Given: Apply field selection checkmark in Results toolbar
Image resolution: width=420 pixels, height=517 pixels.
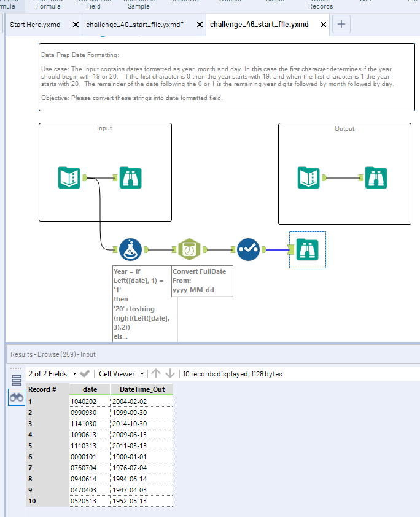Looking at the screenshot, I should [85, 373].
